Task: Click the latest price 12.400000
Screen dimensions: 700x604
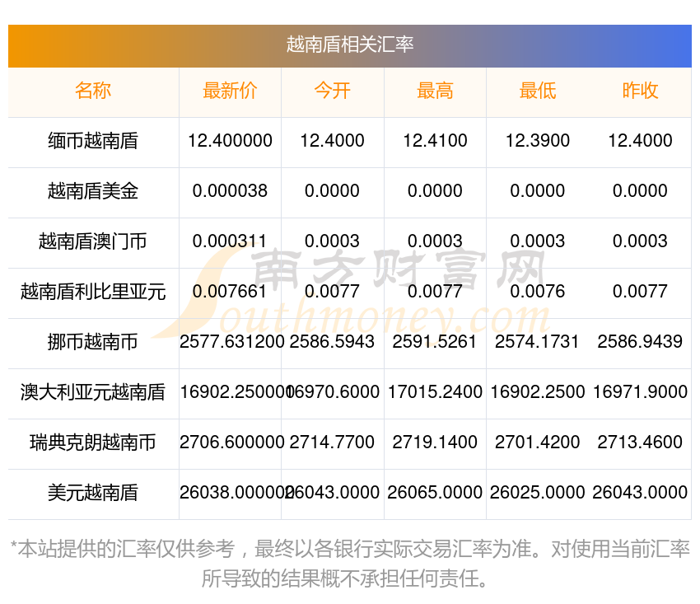Action: click(230, 141)
